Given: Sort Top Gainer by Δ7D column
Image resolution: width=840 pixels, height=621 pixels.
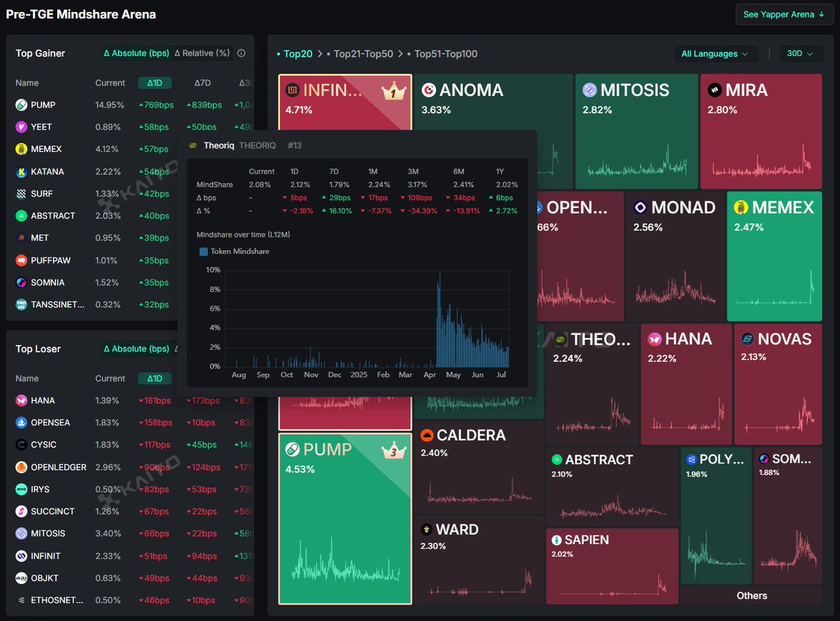Looking at the screenshot, I should [x=202, y=83].
